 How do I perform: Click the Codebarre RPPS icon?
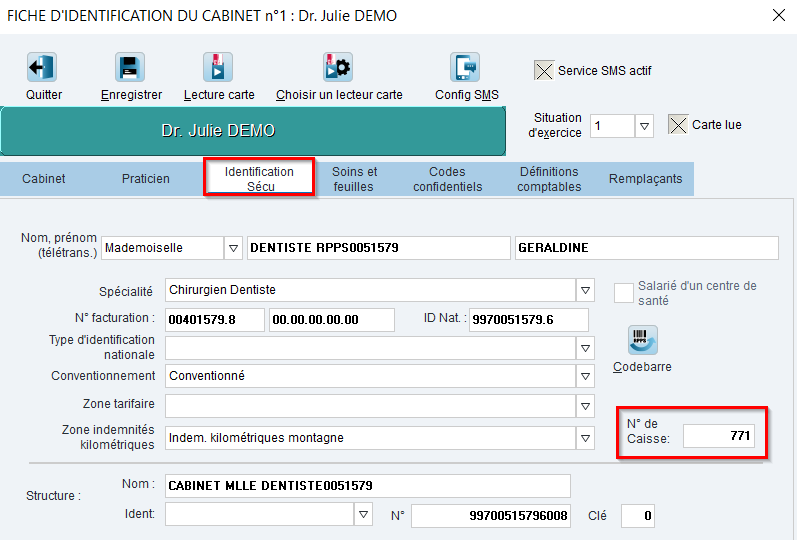[x=643, y=340]
